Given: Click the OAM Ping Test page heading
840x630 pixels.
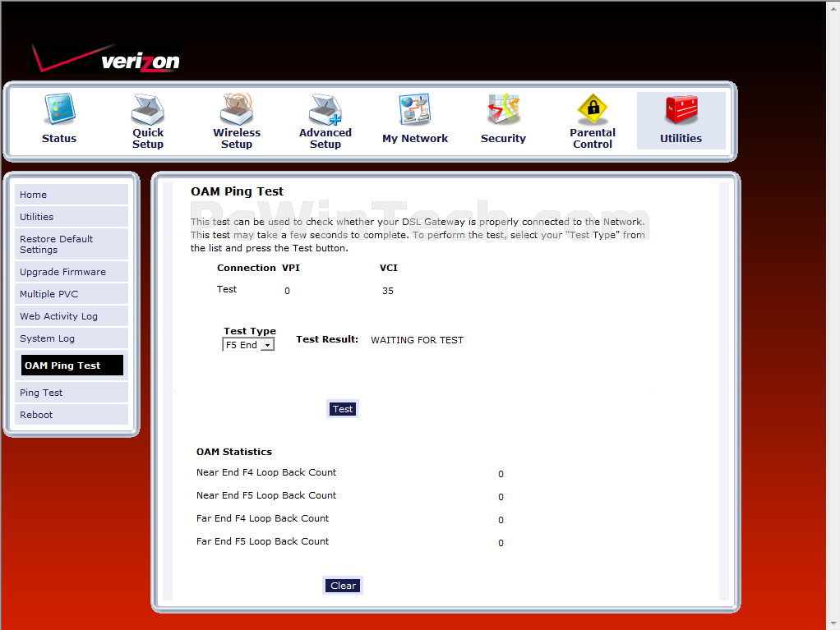Looking at the screenshot, I should pos(238,191).
